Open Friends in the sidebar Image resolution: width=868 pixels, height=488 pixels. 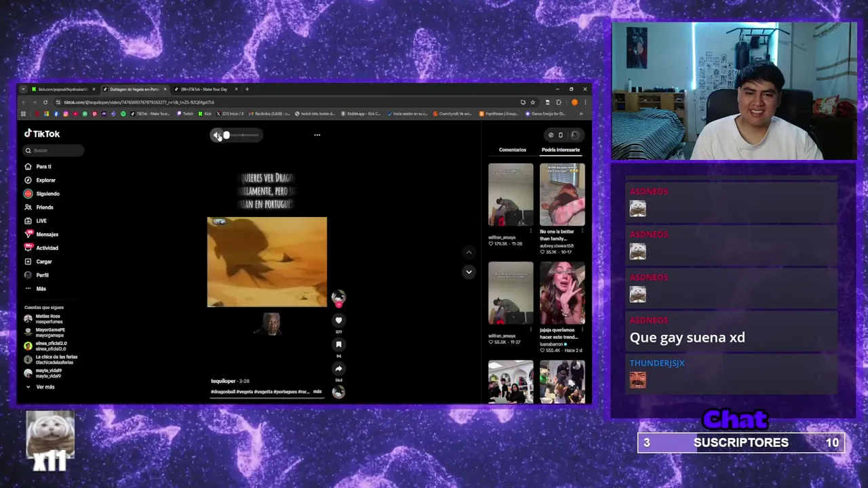coord(39,207)
